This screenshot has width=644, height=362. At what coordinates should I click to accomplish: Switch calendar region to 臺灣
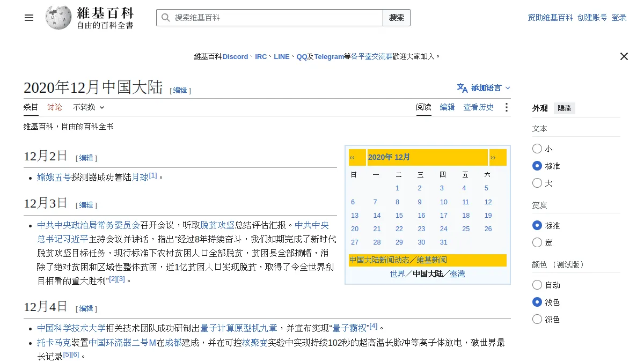click(458, 274)
